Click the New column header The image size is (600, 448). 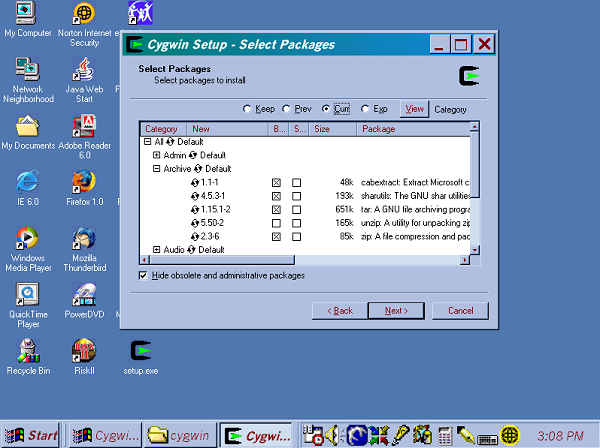(227, 129)
